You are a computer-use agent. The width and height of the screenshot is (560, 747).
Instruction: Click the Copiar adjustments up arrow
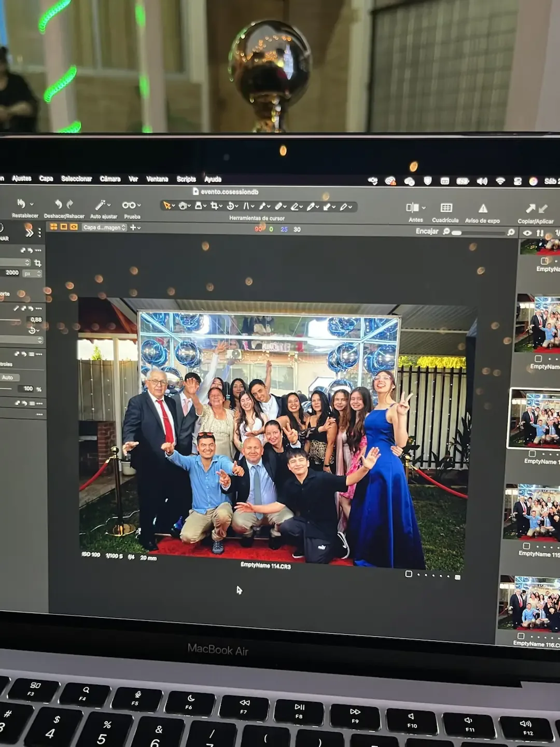click(x=530, y=209)
